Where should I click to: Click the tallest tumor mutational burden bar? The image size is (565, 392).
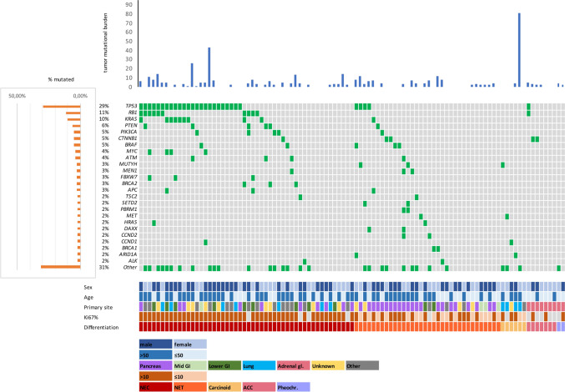pos(519,50)
